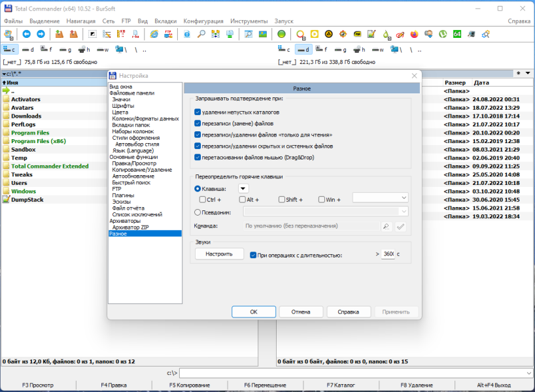The height and width of the screenshot is (392, 535).
Task: Click the Отмена button
Action: coord(301,312)
